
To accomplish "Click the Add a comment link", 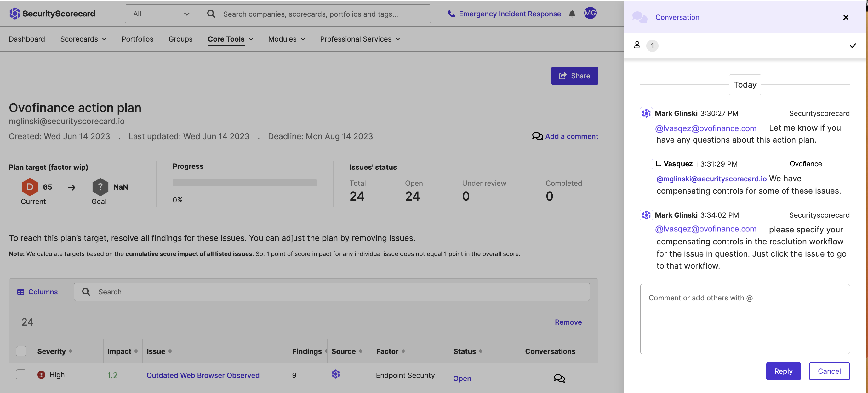I will (572, 136).
